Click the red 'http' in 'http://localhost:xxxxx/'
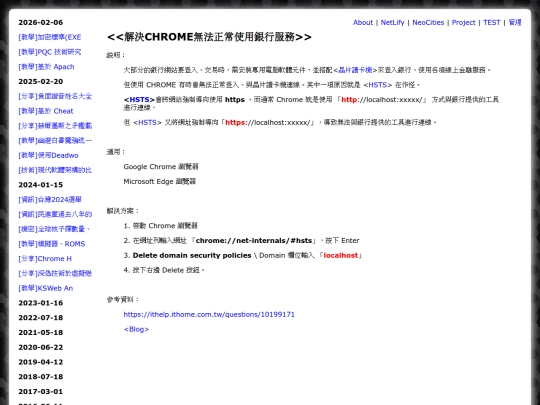Image resolution: width=540 pixels, height=405 pixels. point(349,100)
